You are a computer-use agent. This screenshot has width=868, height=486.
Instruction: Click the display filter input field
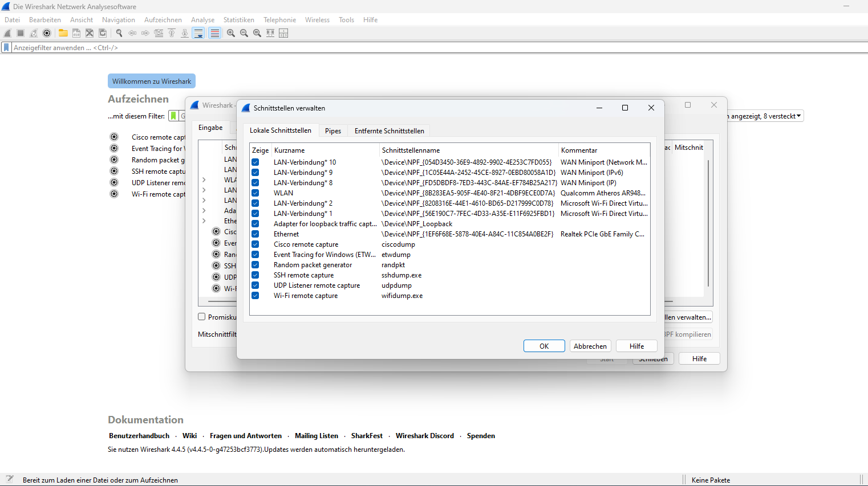tap(439, 48)
